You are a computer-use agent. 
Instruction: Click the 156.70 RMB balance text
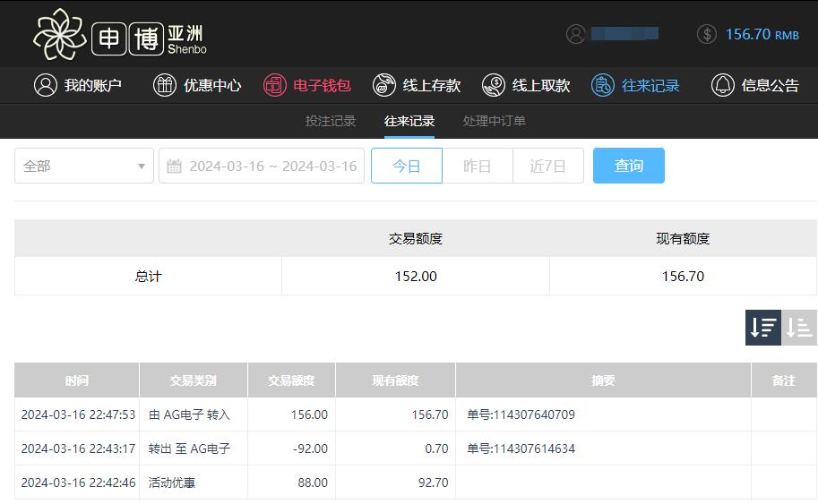pyautogui.click(x=762, y=34)
